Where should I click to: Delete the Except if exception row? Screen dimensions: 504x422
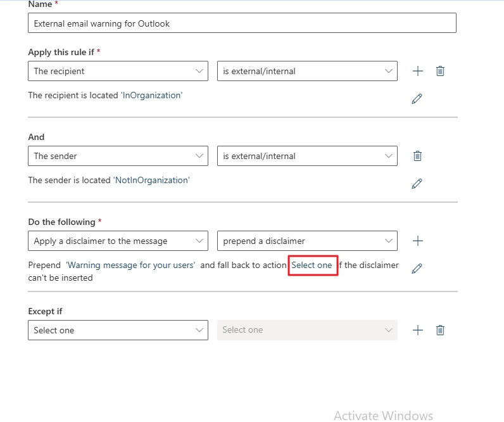[x=440, y=330]
